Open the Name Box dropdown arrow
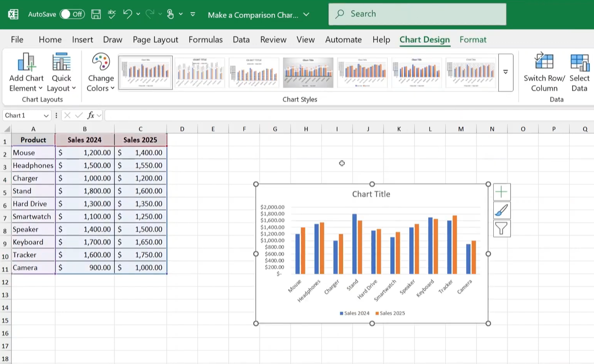This screenshot has width=594, height=364. (x=46, y=115)
